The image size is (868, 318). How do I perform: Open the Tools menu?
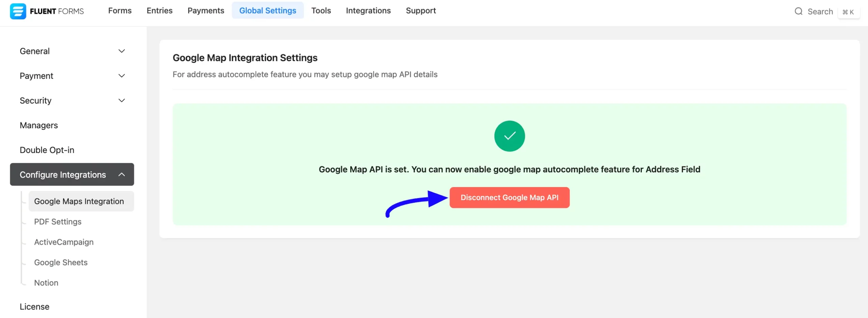tap(321, 11)
